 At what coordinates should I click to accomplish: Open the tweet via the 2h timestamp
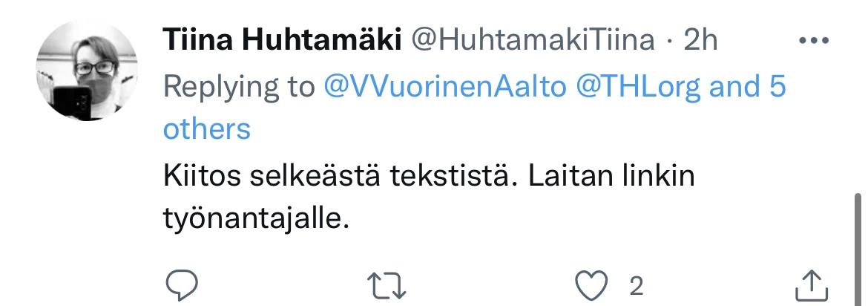point(700,41)
